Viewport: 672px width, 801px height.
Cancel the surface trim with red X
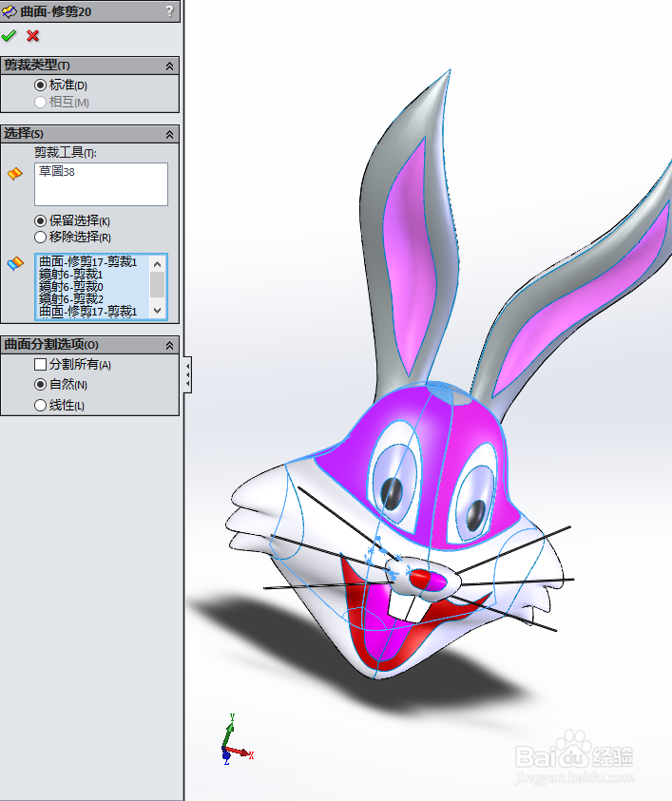pyautogui.click(x=33, y=36)
